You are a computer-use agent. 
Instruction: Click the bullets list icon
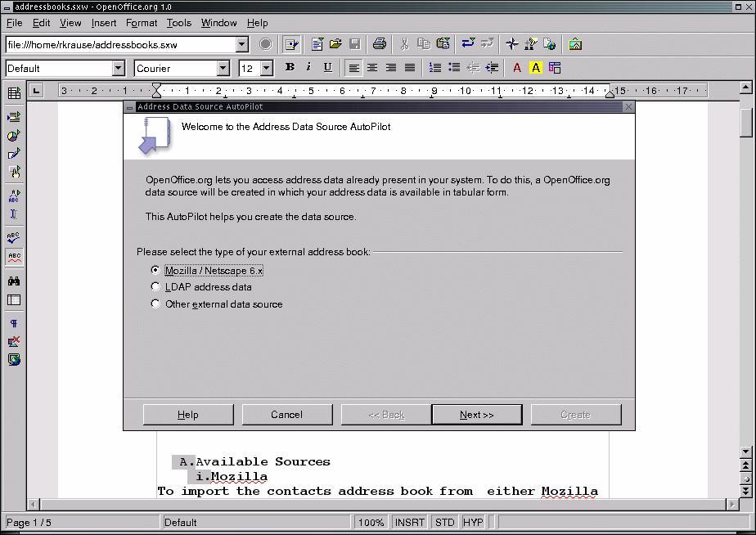coord(454,68)
